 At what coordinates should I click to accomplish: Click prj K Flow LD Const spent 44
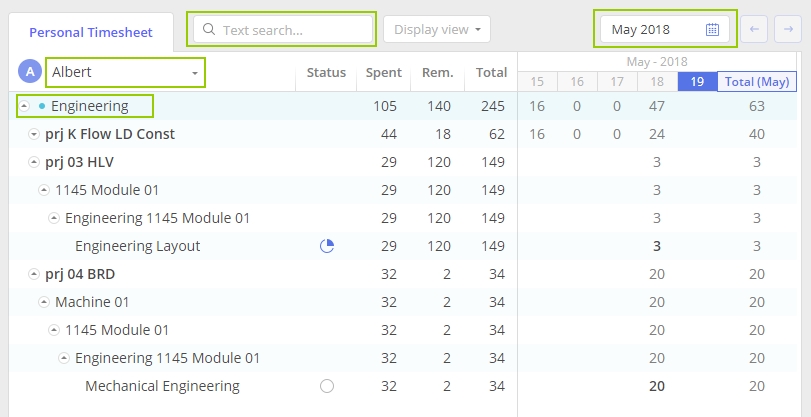(x=388, y=135)
